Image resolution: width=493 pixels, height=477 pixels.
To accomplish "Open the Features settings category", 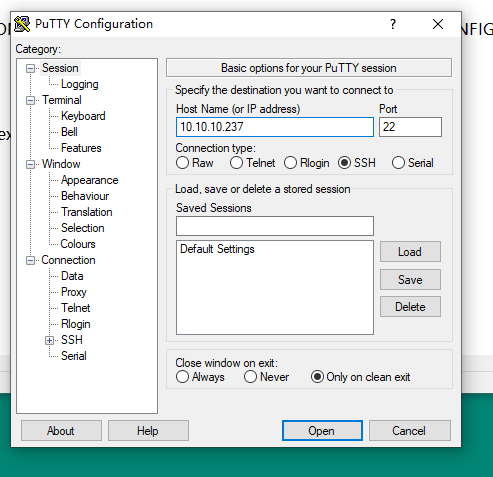I will pos(81,148).
